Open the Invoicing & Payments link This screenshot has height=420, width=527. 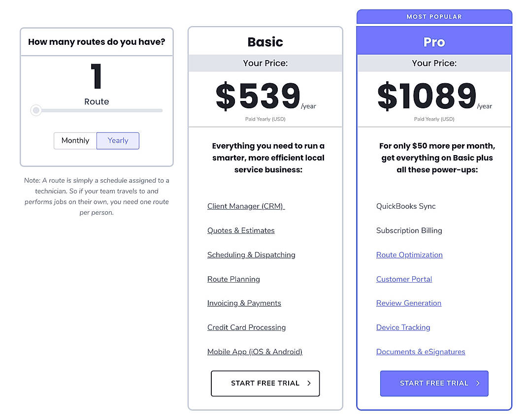(x=244, y=303)
